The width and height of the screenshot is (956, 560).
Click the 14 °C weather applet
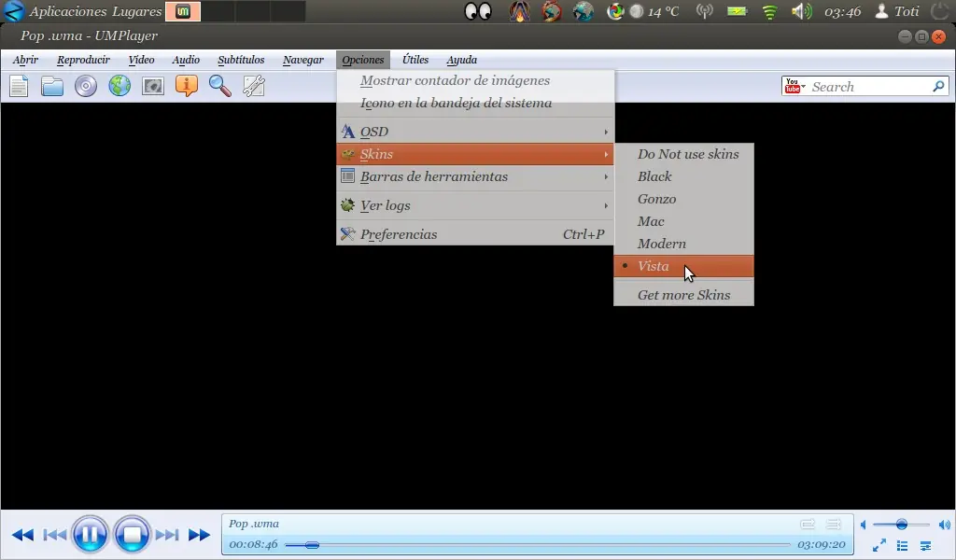[x=654, y=11]
